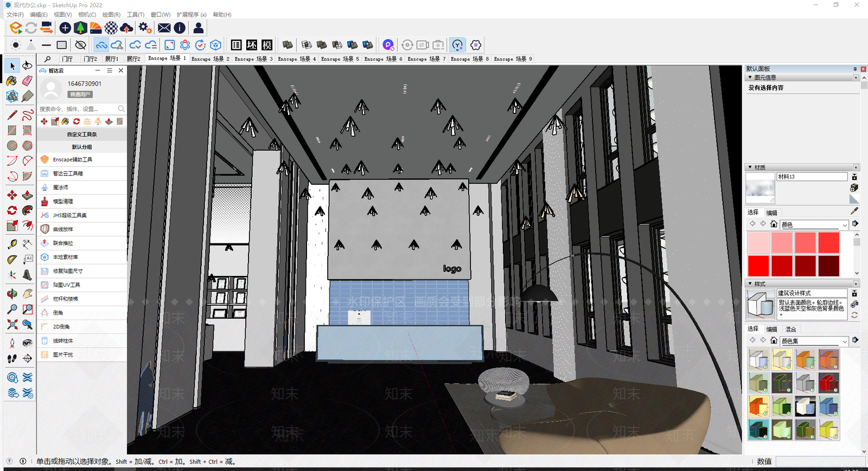The width and height of the screenshot is (868, 471).
Task: Open the Enscape辅助工具 plugin entry
Action: [82, 160]
